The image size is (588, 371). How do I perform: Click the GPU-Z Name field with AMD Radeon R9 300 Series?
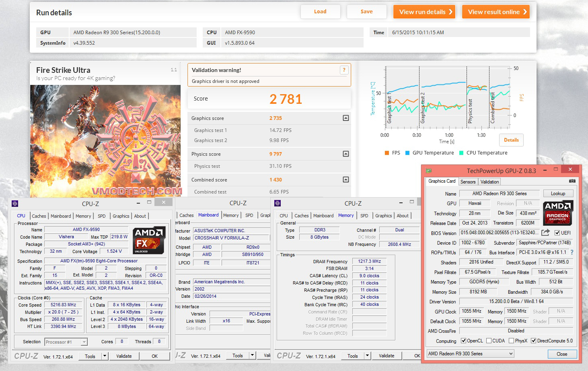click(x=500, y=194)
